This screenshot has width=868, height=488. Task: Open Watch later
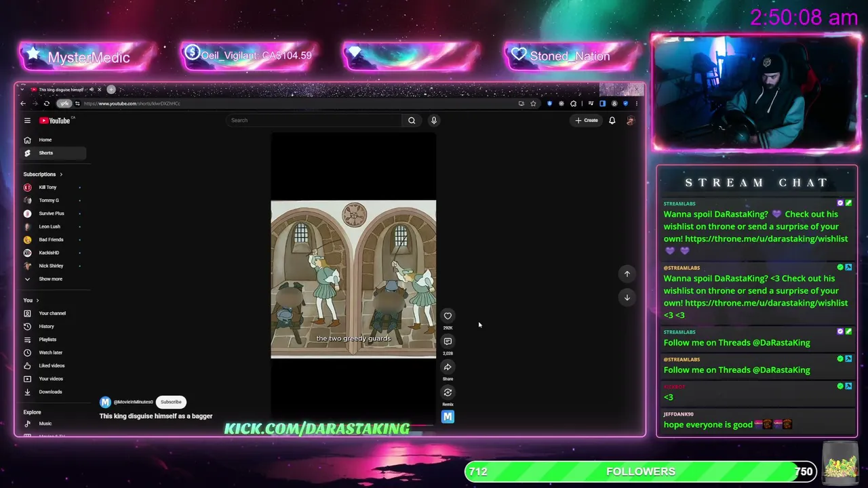[x=52, y=352]
